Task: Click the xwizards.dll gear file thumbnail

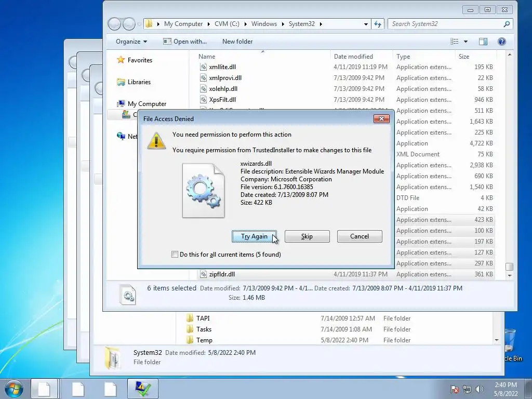Action: click(203, 190)
